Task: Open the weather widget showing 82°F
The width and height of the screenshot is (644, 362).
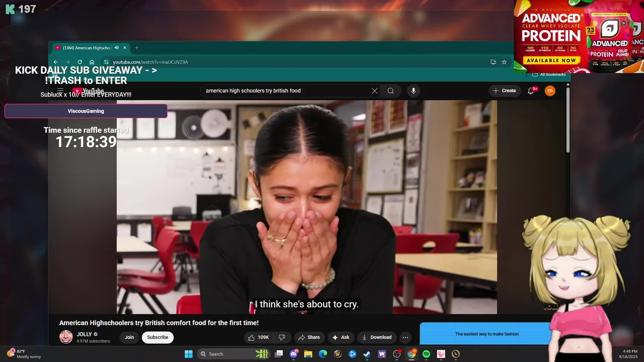Action: (24, 354)
